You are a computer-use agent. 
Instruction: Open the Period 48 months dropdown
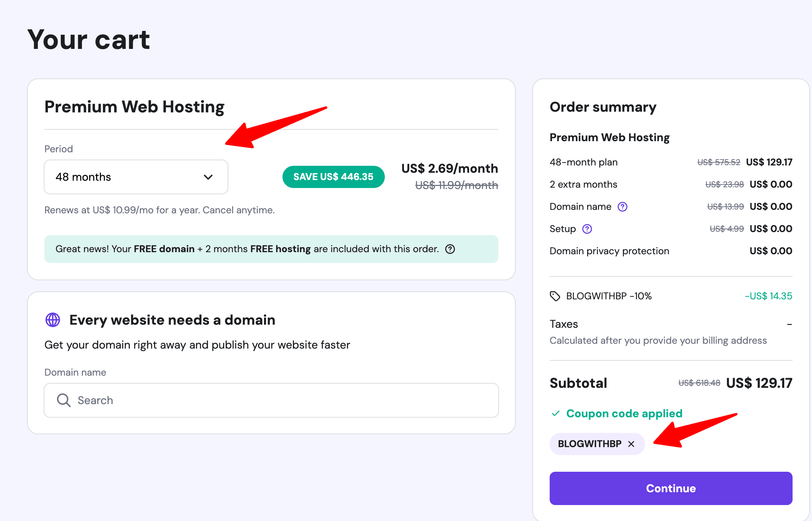(x=135, y=177)
